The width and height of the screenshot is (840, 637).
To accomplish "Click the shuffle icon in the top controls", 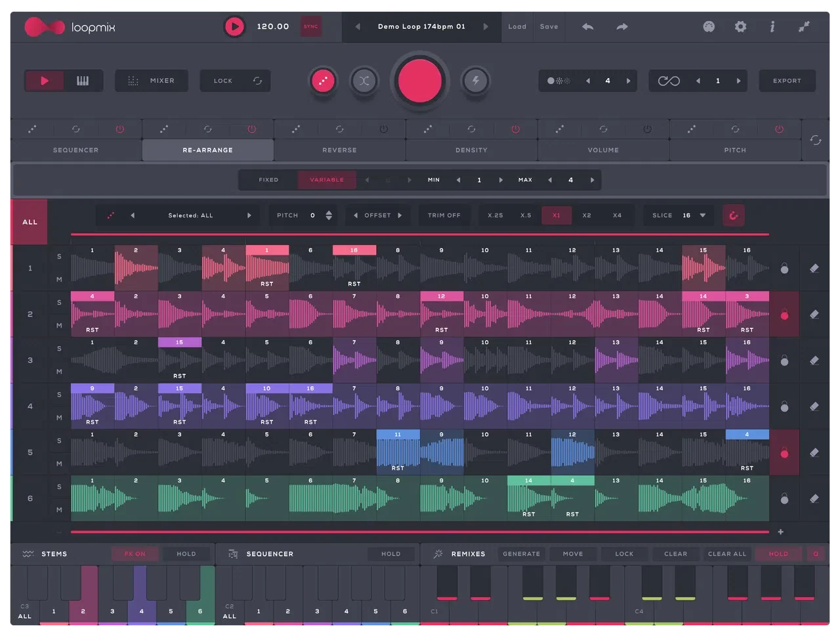I will click(x=364, y=81).
